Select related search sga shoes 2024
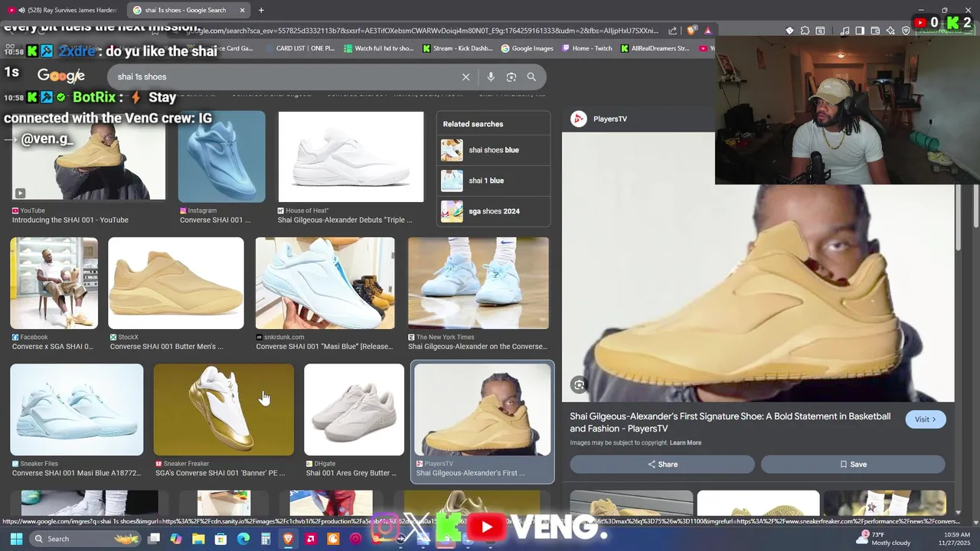The height and width of the screenshot is (551, 980). pyautogui.click(x=493, y=211)
